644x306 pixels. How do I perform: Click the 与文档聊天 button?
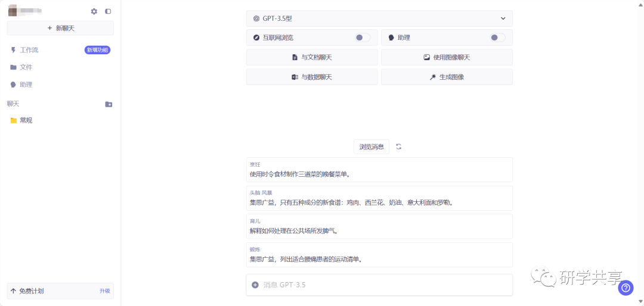[312, 57]
